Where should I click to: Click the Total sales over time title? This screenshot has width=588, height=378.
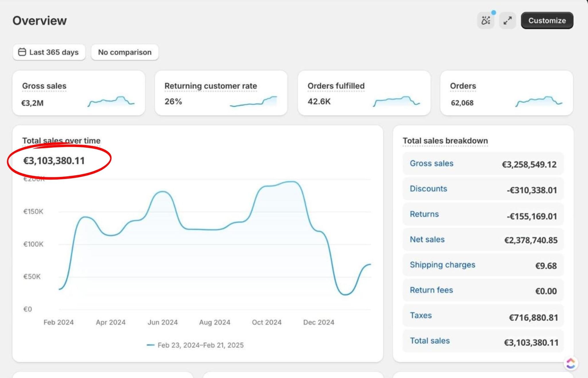coord(61,140)
